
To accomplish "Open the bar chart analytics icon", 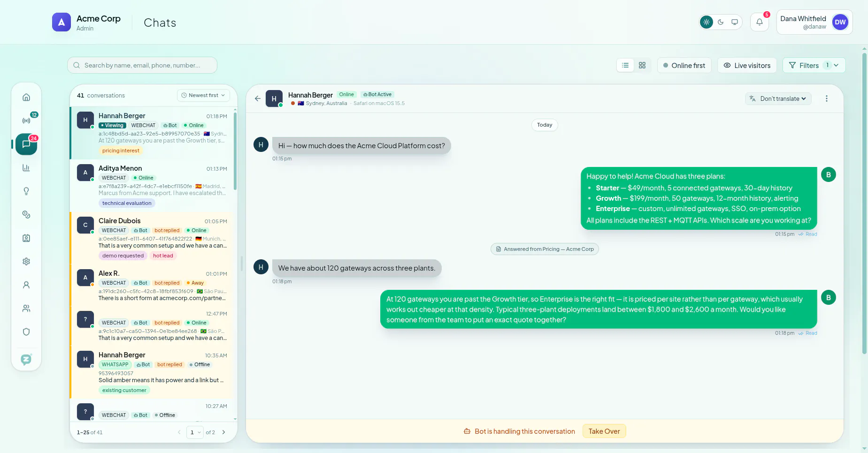I will click(x=26, y=167).
